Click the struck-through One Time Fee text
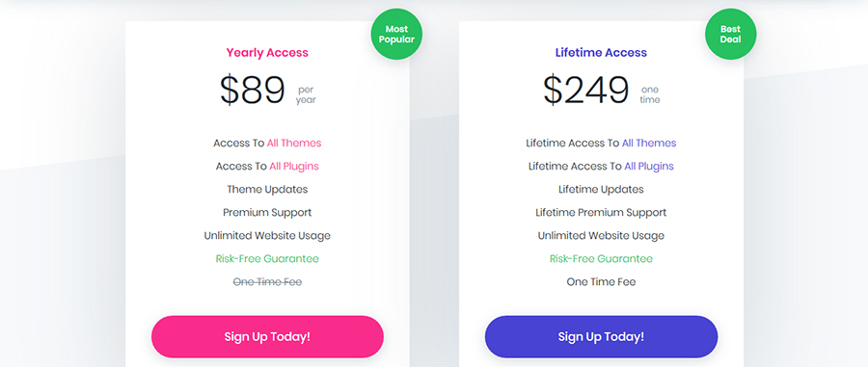Screen dimensions: 868x367 [x=267, y=282]
